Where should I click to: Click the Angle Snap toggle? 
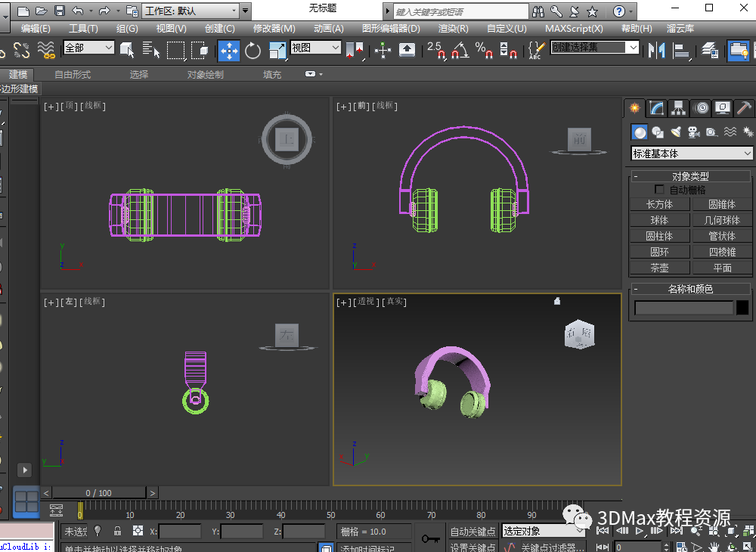460,51
